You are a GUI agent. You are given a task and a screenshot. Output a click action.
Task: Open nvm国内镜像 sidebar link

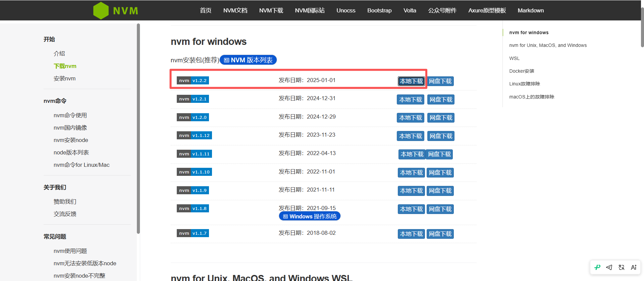point(70,128)
